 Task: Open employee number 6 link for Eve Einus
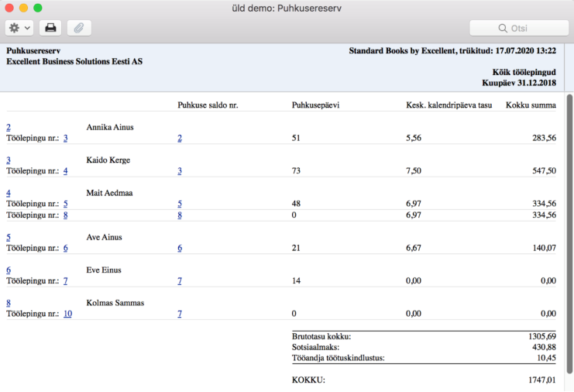click(x=9, y=270)
